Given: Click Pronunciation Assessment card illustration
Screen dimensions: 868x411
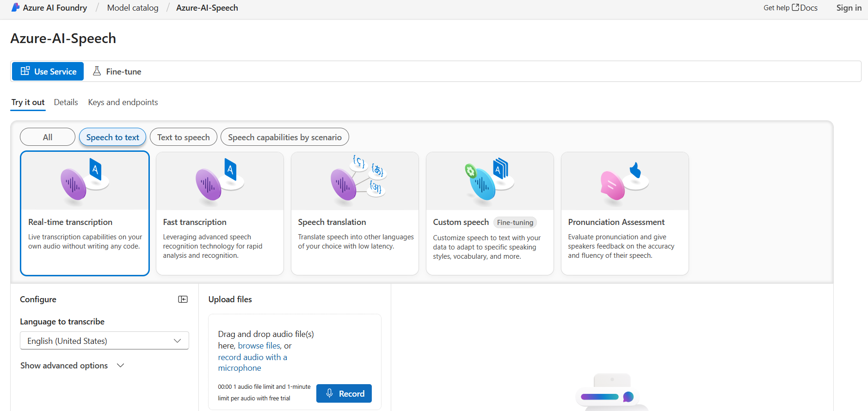Looking at the screenshot, I should [x=624, y=181].
